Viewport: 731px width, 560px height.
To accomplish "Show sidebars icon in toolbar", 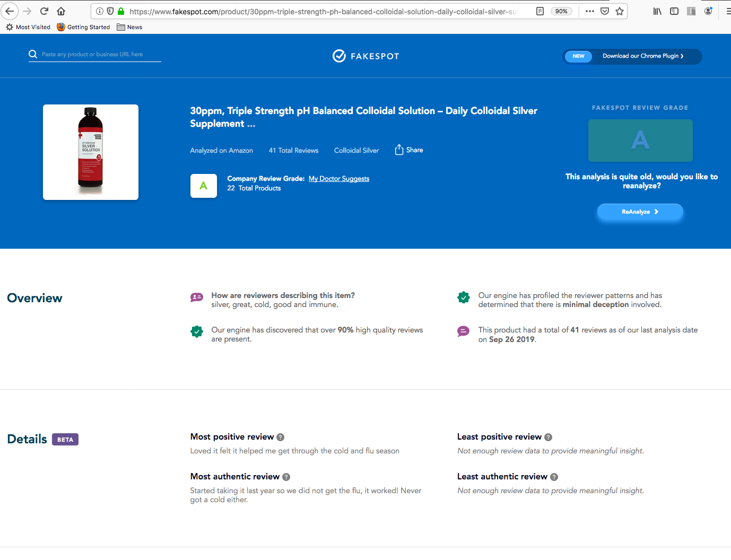I will click(674, 11).
